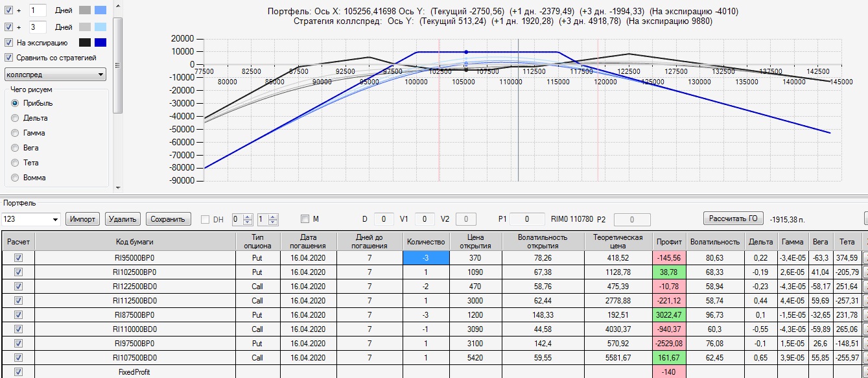
Task: Enable the DH checkbox
Action: coord(205,219)
